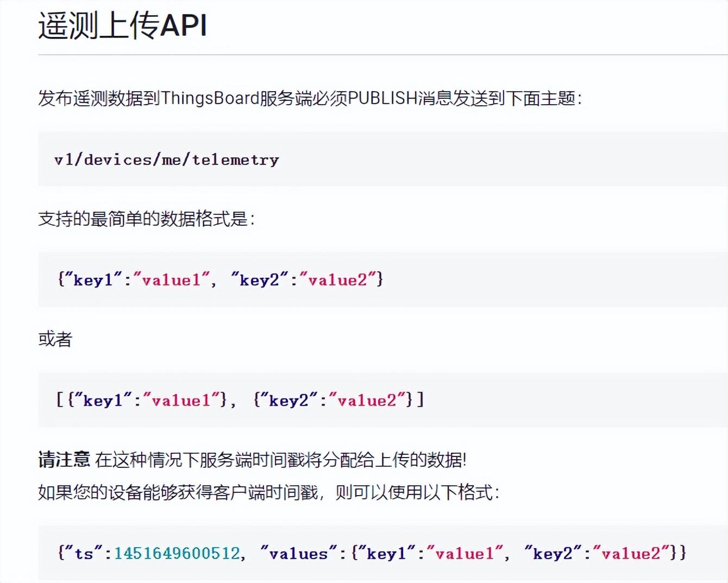This screenshot has height=583, width=728.
Task: Click the timestamp value 1451649600512
Action: pos(177,553)
